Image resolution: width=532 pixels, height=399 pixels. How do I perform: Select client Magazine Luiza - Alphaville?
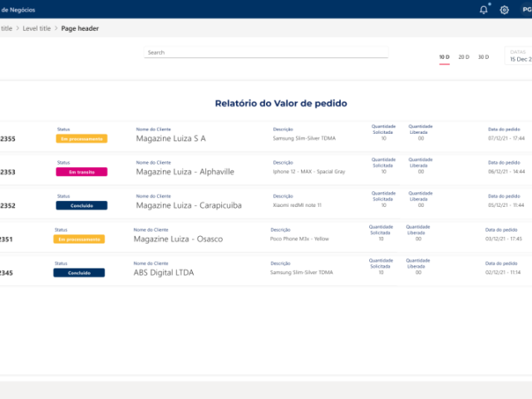(185, 172)
